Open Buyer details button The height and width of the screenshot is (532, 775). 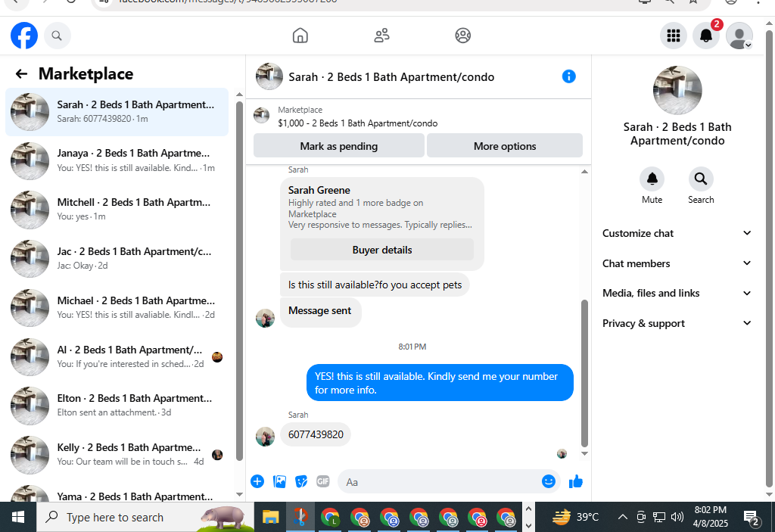[x=382, y=250]
